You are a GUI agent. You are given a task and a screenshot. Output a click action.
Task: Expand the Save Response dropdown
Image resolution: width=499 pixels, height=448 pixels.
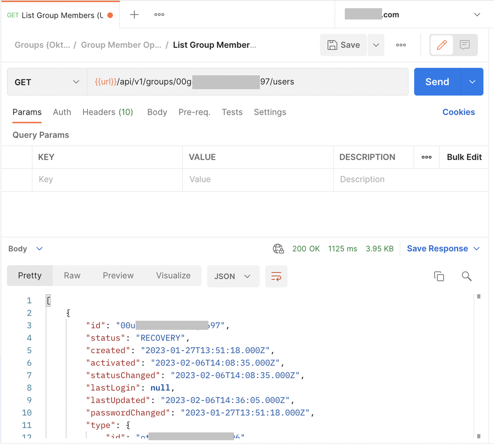(x=476, y=248)
